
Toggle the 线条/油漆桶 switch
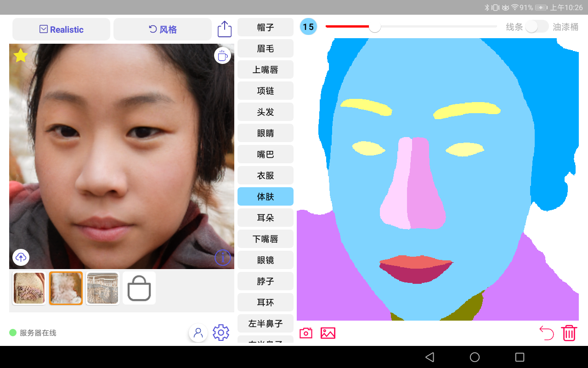[x=537, y=27]
